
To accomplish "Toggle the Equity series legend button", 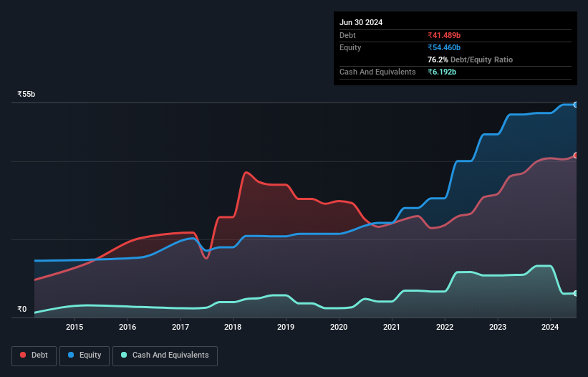I will (85, 355).
